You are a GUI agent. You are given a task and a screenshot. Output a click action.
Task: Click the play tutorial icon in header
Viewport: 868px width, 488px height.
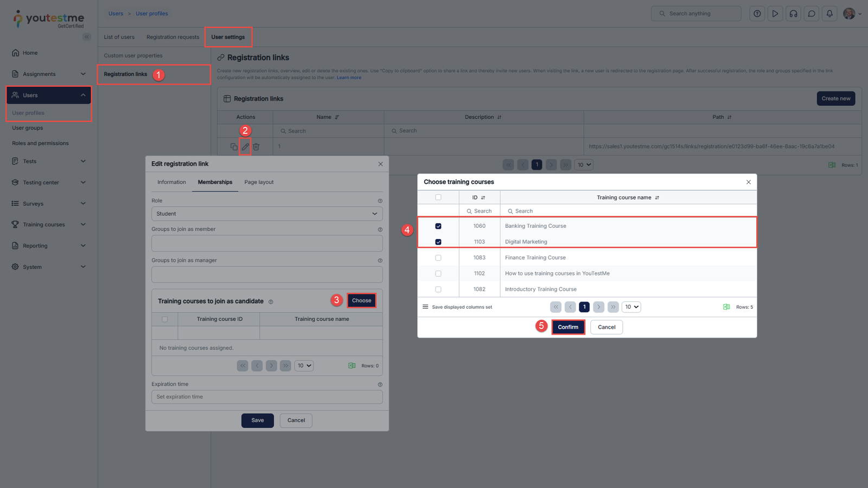pos(775,14)
